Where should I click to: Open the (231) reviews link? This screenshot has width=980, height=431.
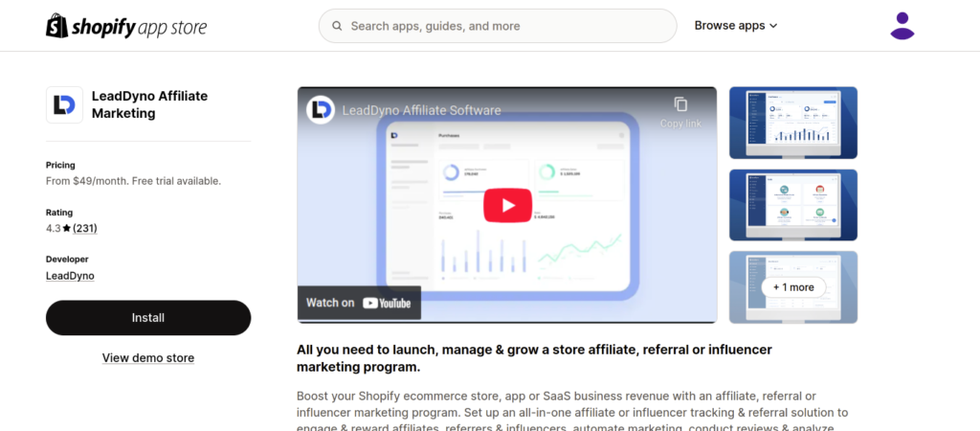pos(85,228)
